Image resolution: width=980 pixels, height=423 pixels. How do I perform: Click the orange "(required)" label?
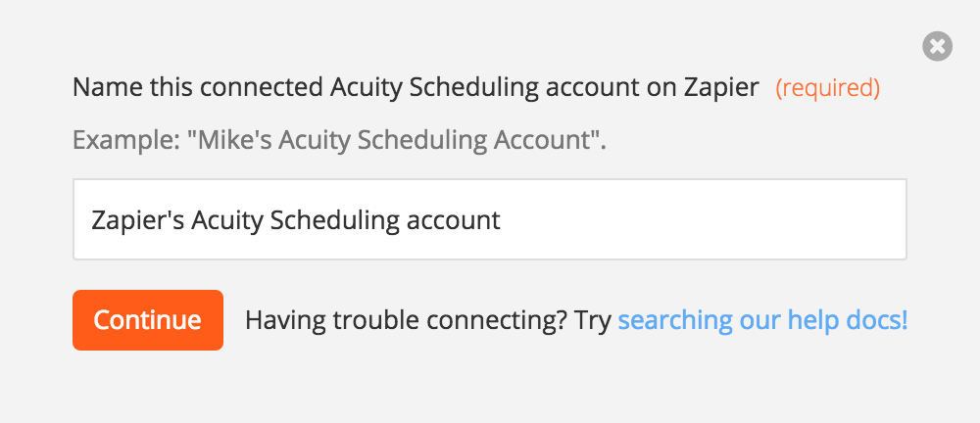[x=827, y=88]
